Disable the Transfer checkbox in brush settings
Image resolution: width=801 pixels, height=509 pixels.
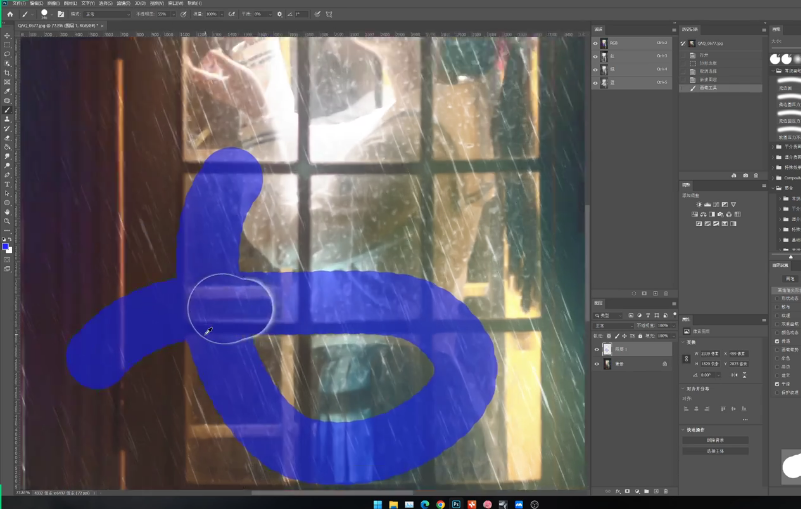coord(777,341)
